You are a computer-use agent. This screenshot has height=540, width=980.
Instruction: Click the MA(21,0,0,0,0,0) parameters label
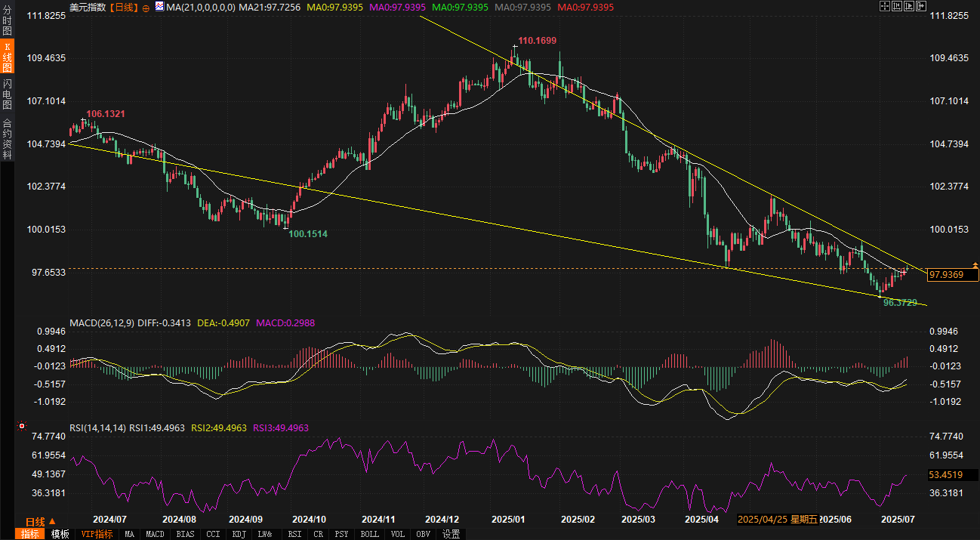(x=200, y=8)
